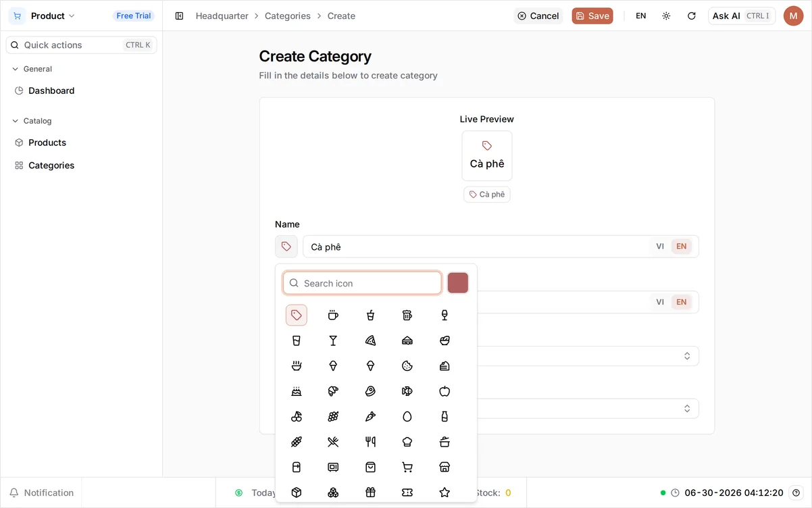The height and width of the screenshot is (508, 812).
Task: Cancel the category creation
Action: [x=538, y=16]
